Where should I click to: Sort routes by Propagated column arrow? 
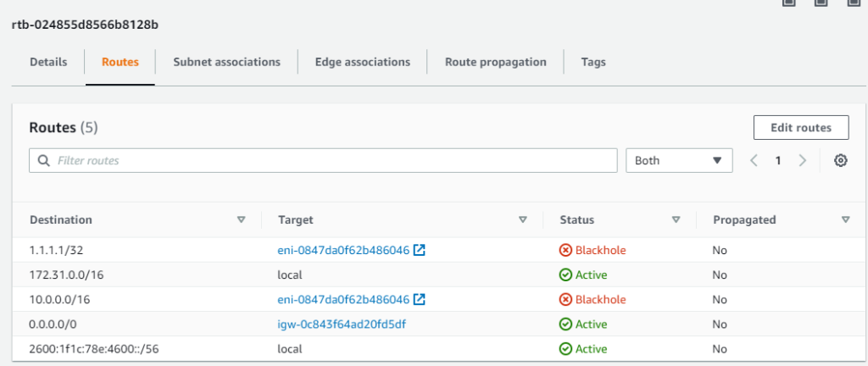click(x=845, y=219)
